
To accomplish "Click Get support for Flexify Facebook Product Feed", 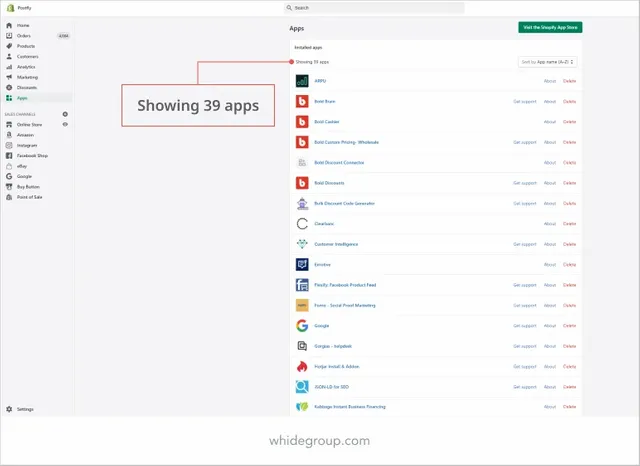I will click(x=525, y=285).
